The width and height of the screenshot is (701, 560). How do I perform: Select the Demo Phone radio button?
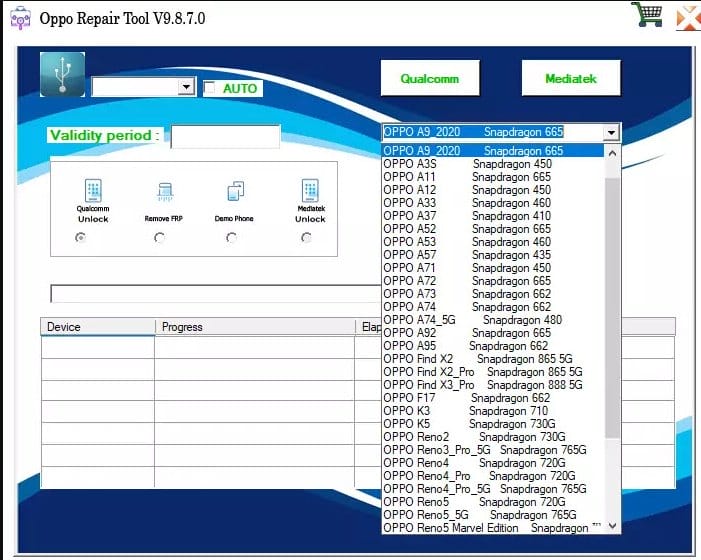click(x=231, y=238)
